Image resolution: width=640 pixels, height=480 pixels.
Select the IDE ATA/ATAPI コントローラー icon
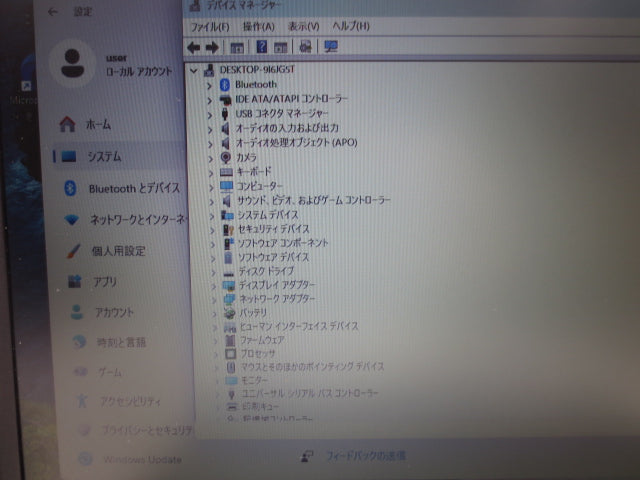pyautogui.click(x=225, y=99)
